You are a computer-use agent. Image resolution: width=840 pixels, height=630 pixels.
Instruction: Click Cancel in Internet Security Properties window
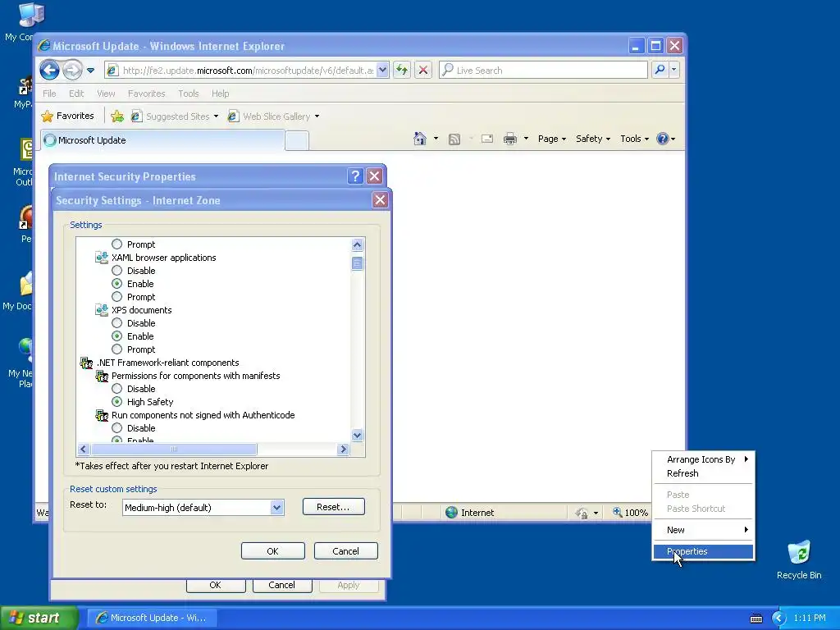pyautogui.click(x=282, y=586)
